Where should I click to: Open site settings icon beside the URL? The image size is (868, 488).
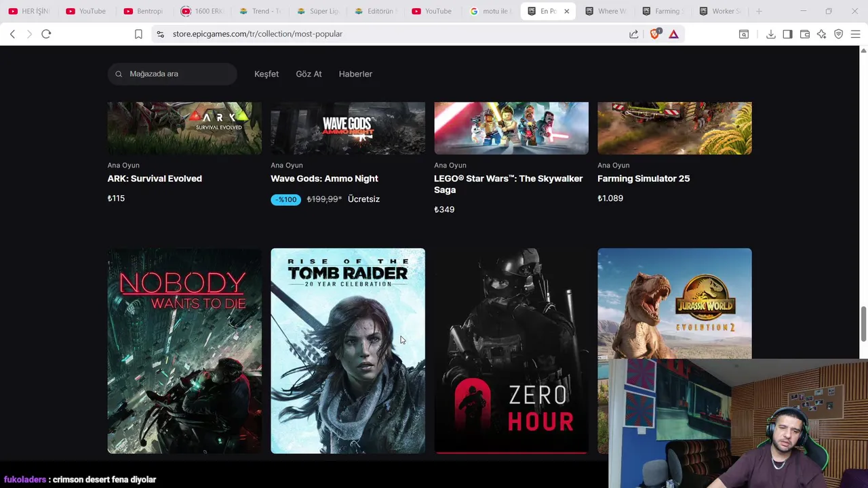click(x=160, y=34)
